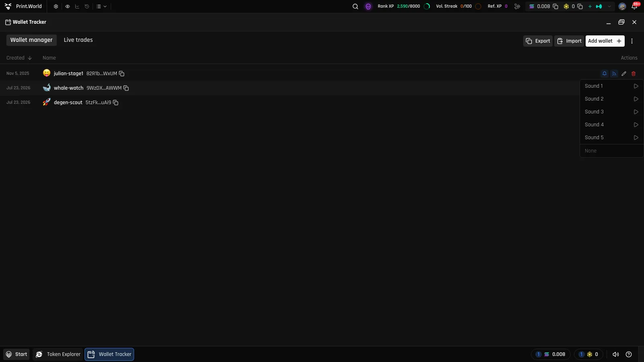Click the bottom bar SOL balance 0.008 pill
The image size is (644, 362).
551,354
